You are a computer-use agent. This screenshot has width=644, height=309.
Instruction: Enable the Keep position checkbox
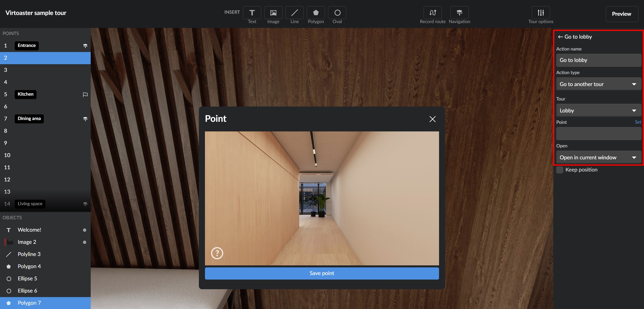point(560,170)
